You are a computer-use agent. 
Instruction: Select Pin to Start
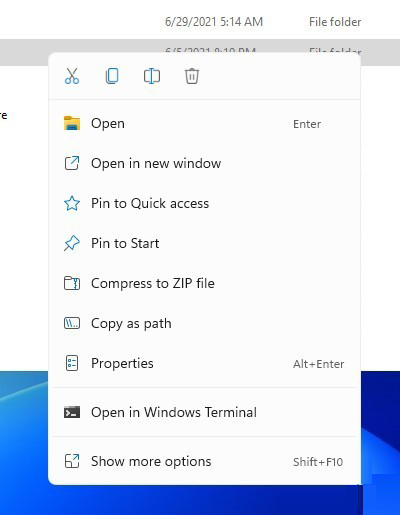[204, 243]
